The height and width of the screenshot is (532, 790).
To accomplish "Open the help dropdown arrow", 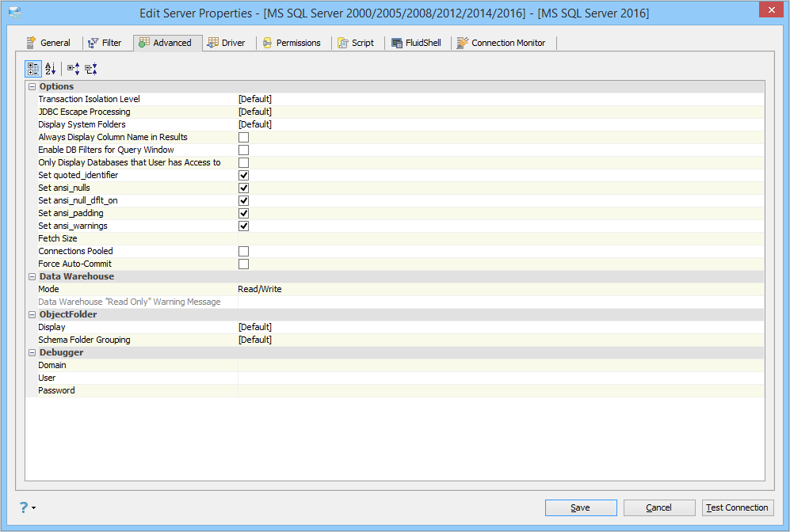I will [x=34, y=507].
